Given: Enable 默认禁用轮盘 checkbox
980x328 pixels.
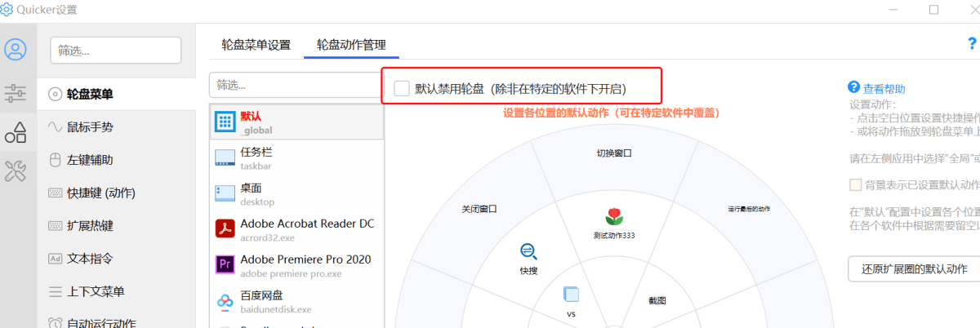Looking at the screenshot, I should (402, 88).
